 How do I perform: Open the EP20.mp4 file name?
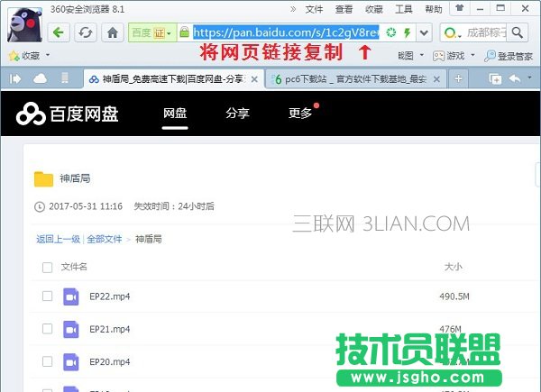109,362
